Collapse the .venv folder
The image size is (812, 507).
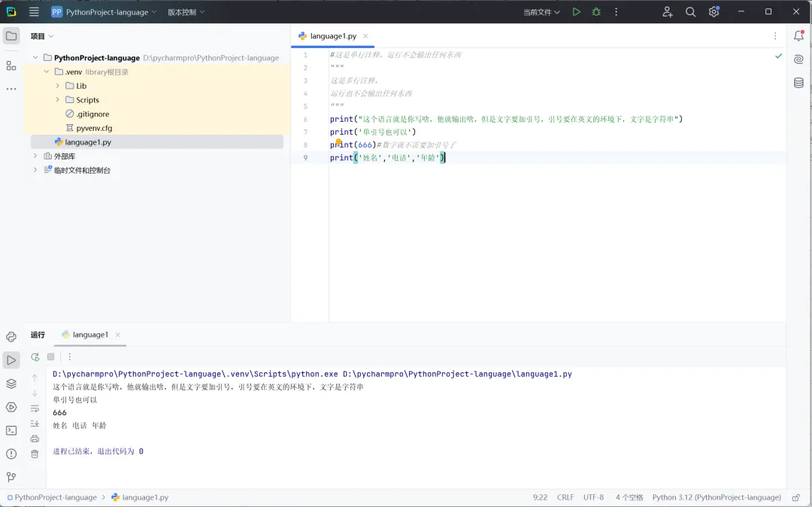(x=47, y=71)
